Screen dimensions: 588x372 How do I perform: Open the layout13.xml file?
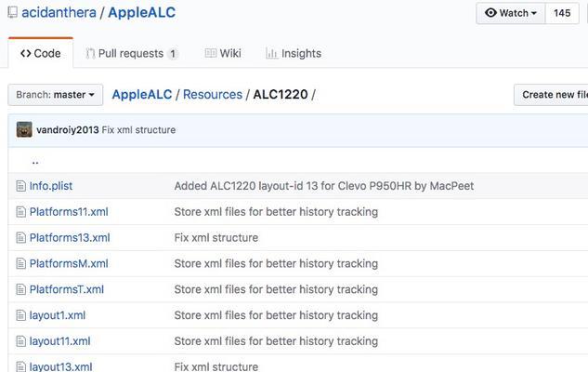pyautogui.click(x=60, y=366)
